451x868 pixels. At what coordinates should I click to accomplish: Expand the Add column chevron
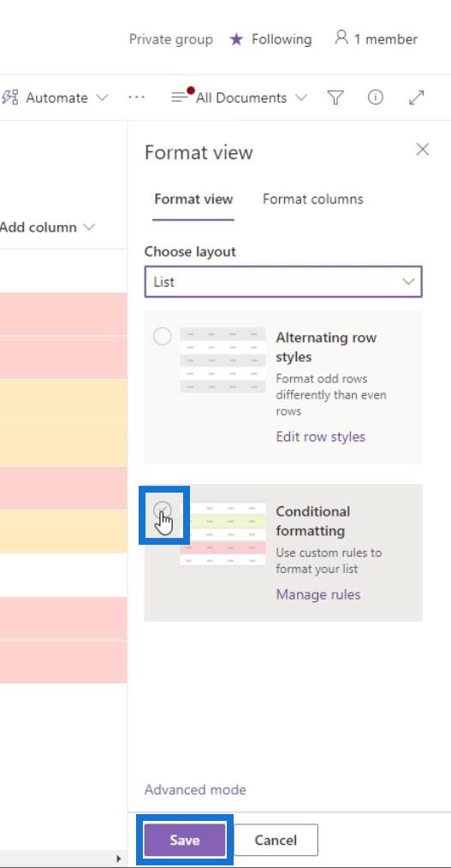pos(89,227)
